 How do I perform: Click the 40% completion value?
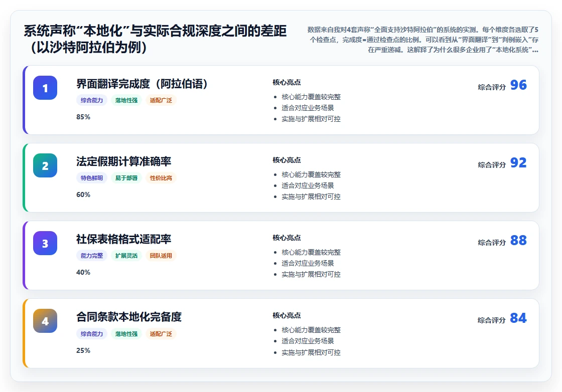[x=83, y=272]
